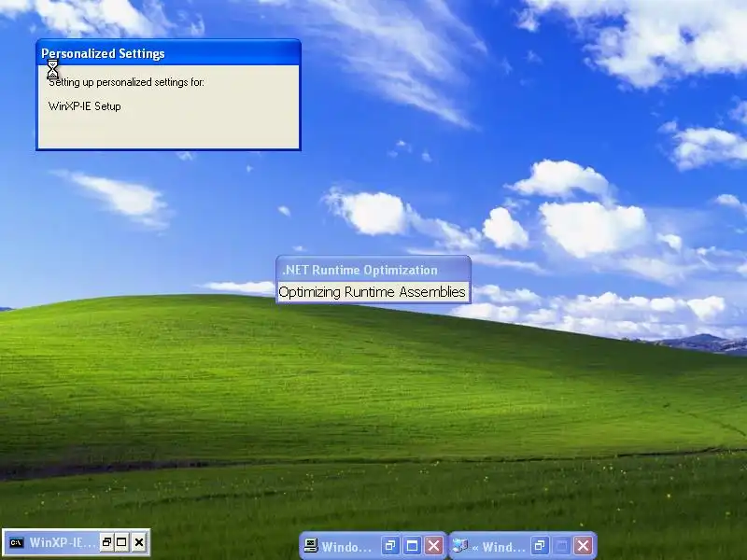Close the minimized « Wind... window
Image resolution: width=747 pixels, height=560 pixels.
pyautogui.click(x=583, y=546)
